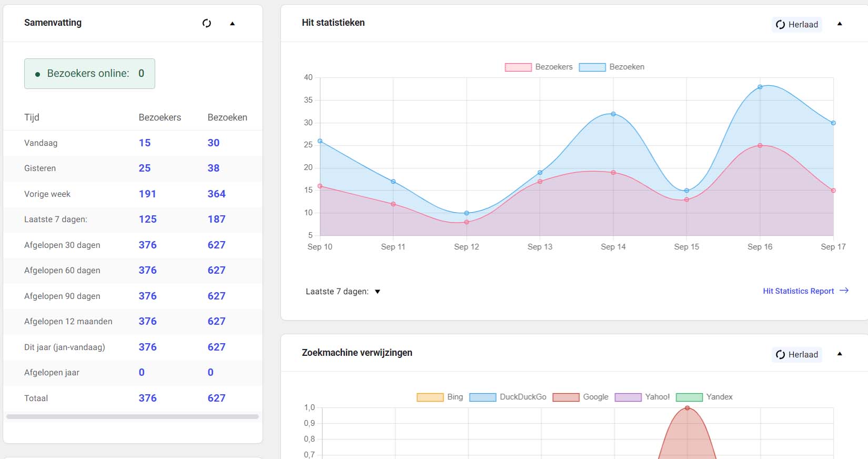The height and width of the screenshot is (459, 868).
Task: Click the Bezoeken column header
Action: tap(227, 117)
